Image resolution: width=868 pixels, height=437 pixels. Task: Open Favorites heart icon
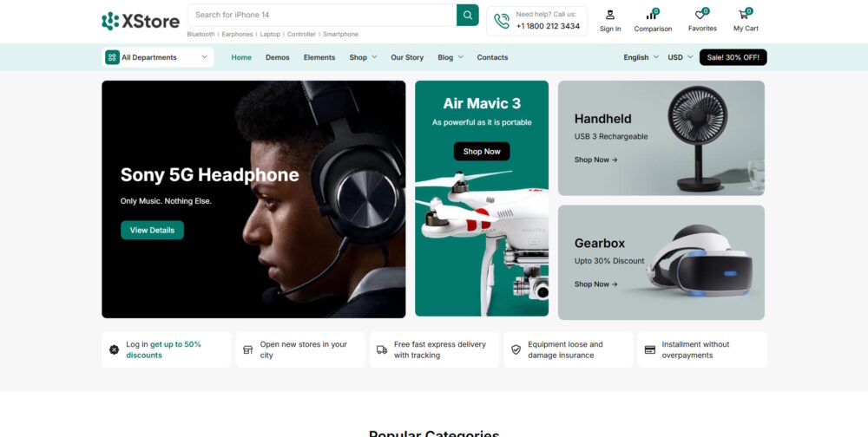[x=701, y=15]
